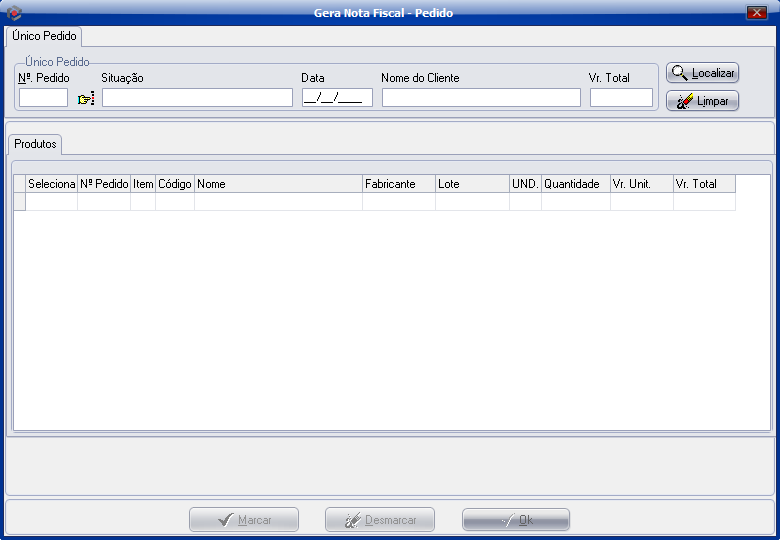Sort by the Nº Pedido column header
This screenshot has width=780, height=540.
(x=104, y=184)
